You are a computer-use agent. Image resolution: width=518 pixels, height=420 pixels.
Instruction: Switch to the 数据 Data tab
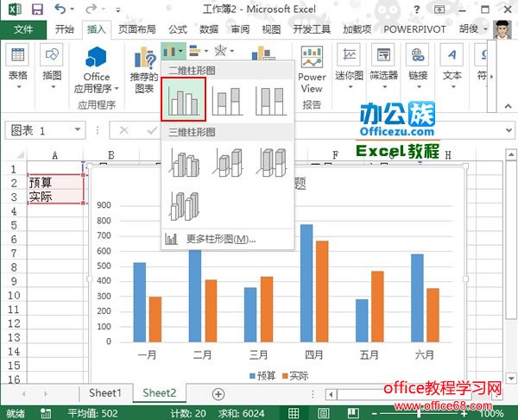click(209, 29)
